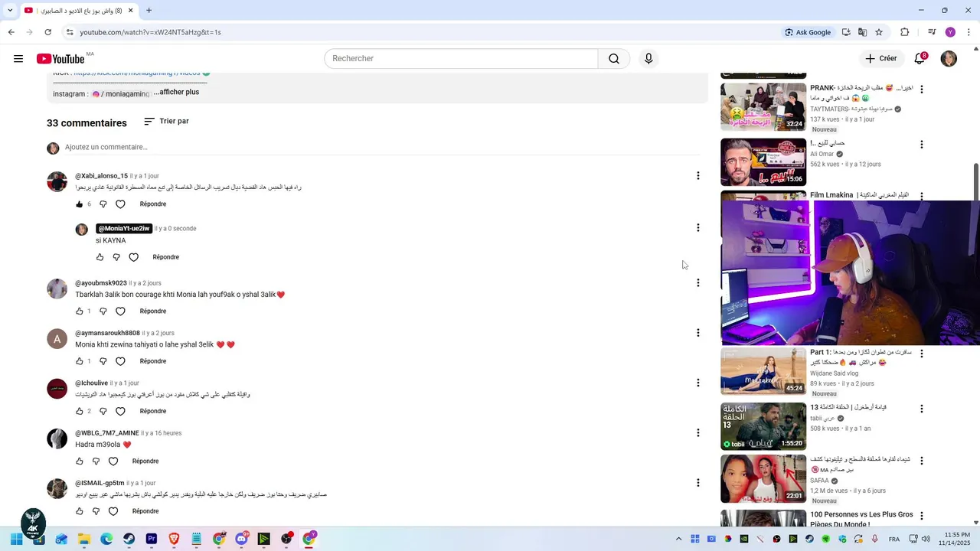Open options menu for @aymansaroukh8808 comment
Viewport: 980px width, 551px height.
(697, 333)
